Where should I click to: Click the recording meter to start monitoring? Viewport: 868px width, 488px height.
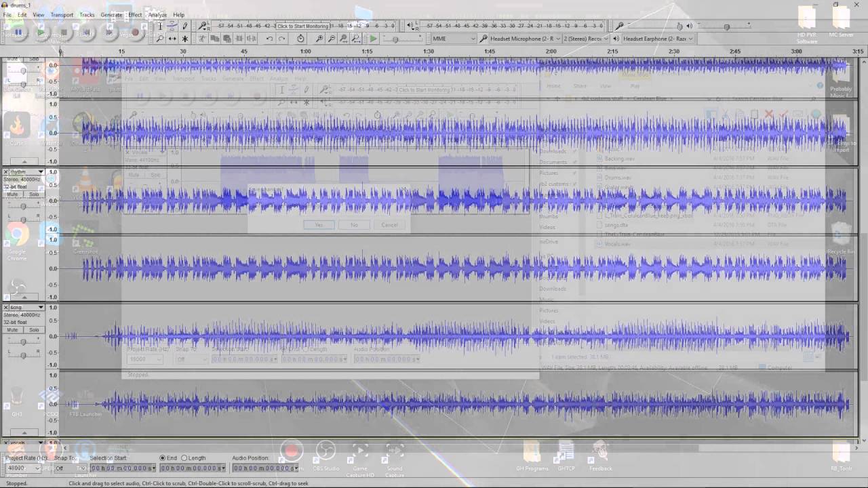point(303,26)
